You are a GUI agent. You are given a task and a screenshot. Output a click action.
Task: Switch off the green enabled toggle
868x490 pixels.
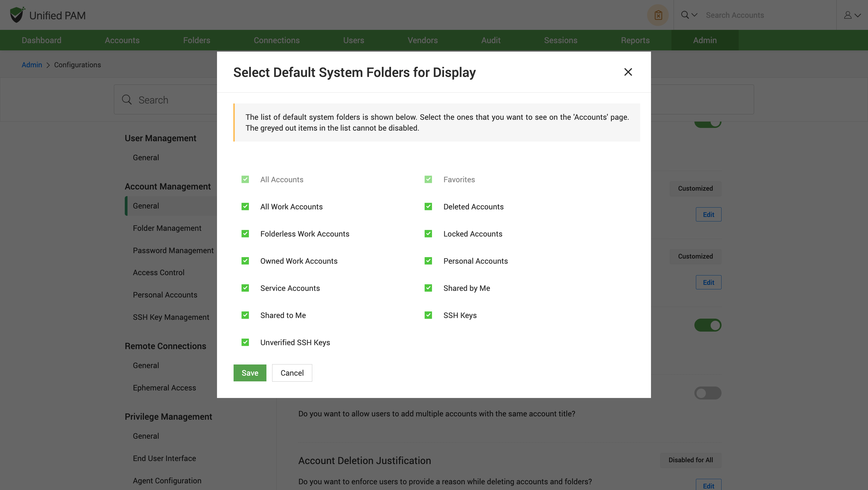(x=708, y=325)
